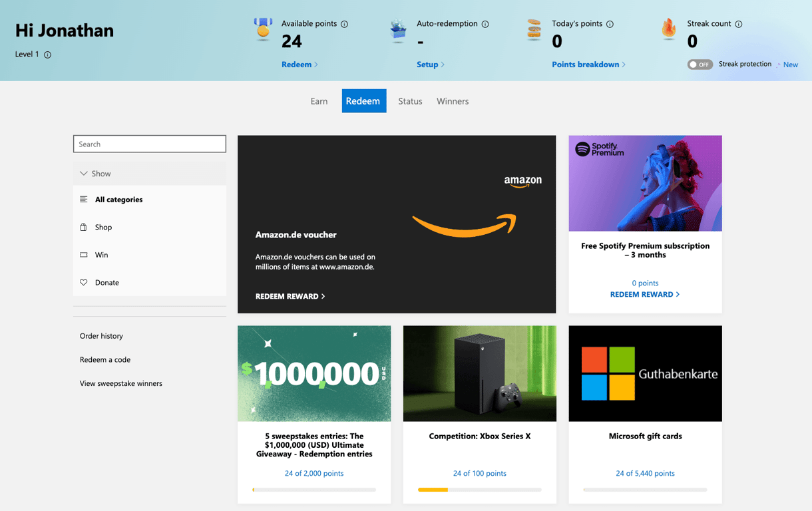Open Points breakdown link
The height and width of the screenshot is (511, 812).
[x=588, y=65]
